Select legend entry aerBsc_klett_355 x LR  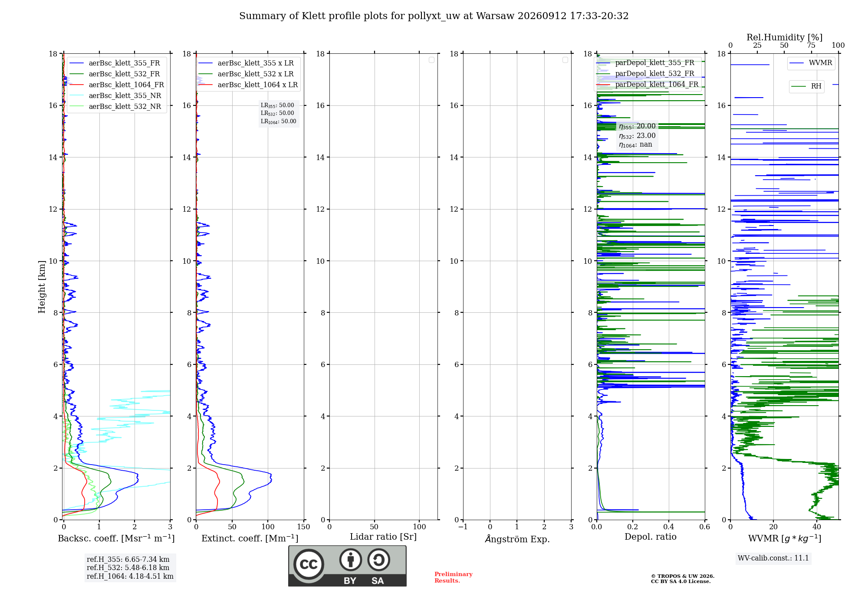tap(256, 63)
